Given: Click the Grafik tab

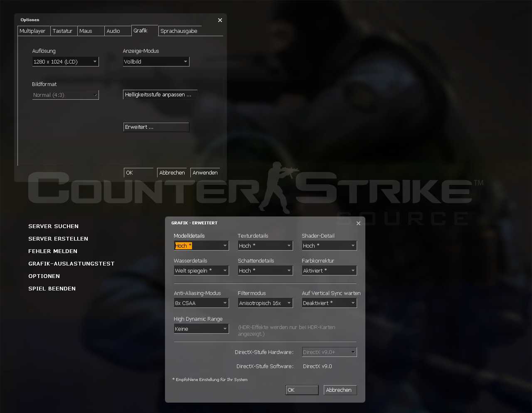Looking at the screenshot, I should 145,31.
